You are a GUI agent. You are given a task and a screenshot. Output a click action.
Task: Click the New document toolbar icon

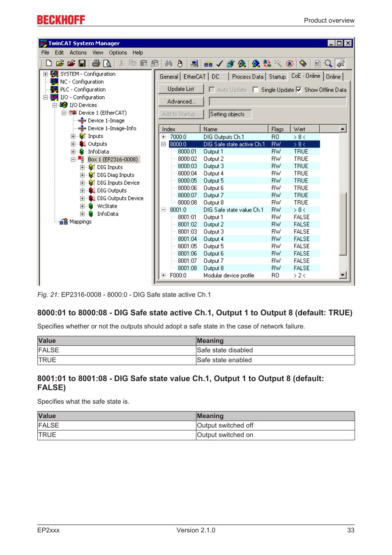(49, 63)
